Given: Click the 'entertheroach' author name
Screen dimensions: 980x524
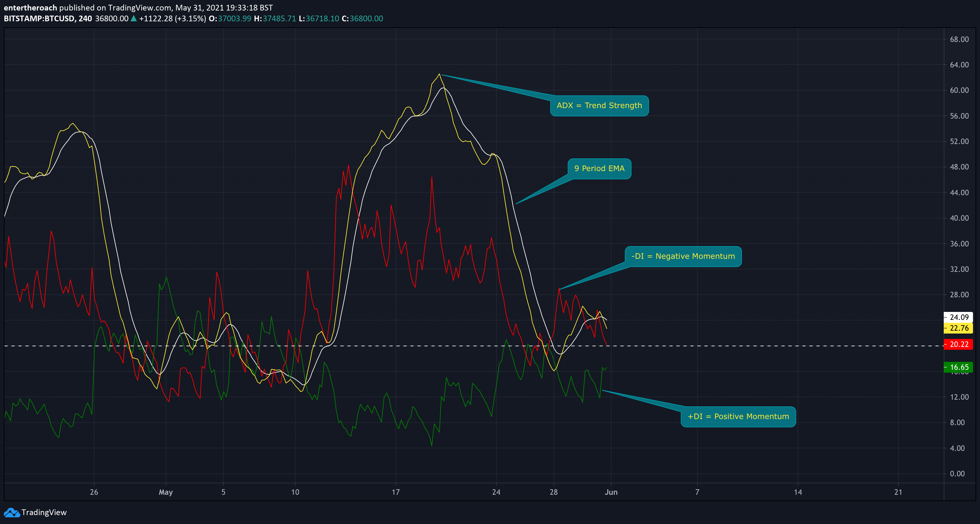Looking at the screenshot, I should (x=31, y=8).
